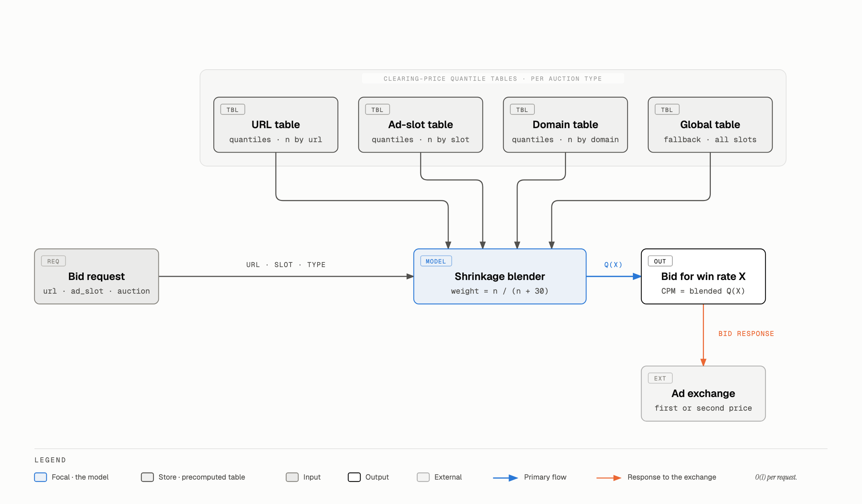The height and width of the screenshot is (504, 862).
Task: Click the OUT tag on bid node
Action: (660, 261)
